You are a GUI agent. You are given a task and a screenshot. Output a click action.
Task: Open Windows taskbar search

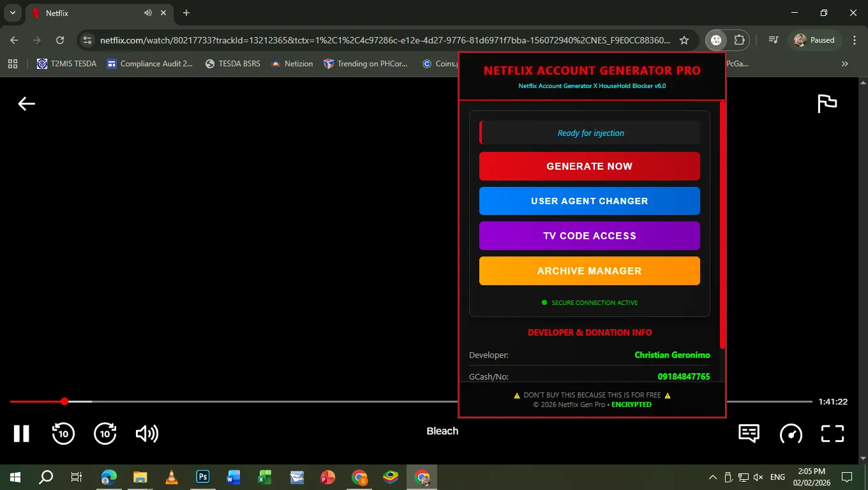pos(46,477)
